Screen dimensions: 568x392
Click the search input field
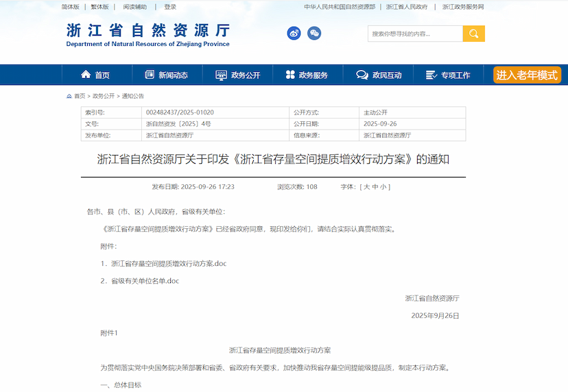pos(415,34)
